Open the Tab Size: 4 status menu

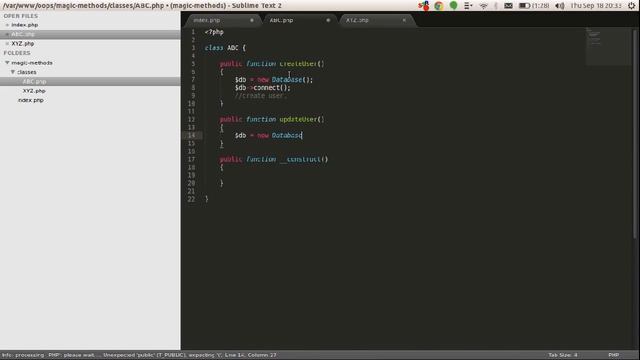point(563,355)
